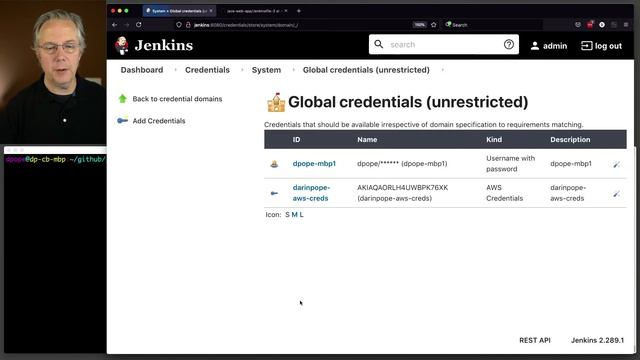The width and height of the screenshot is (640, 360).
Task: Click the user silhouette icon beside admin
Action: (535, 46)
